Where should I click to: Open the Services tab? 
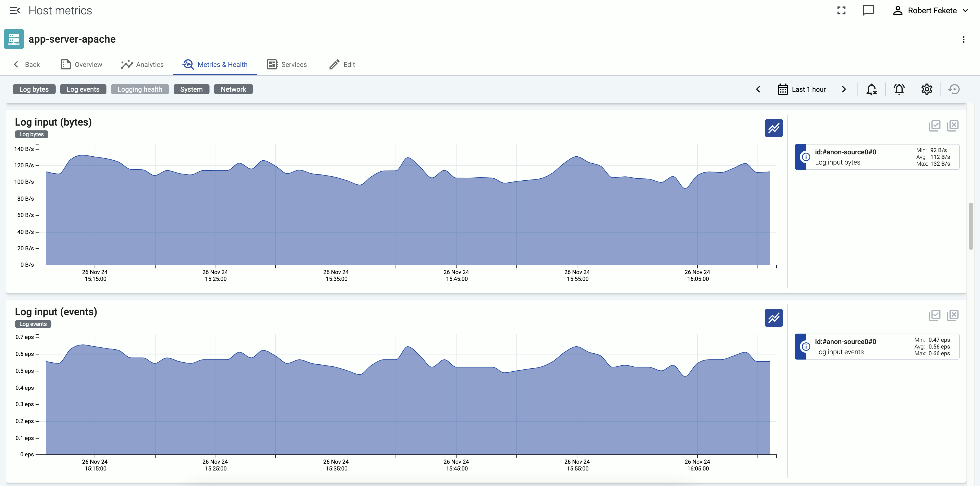[287, 65]
